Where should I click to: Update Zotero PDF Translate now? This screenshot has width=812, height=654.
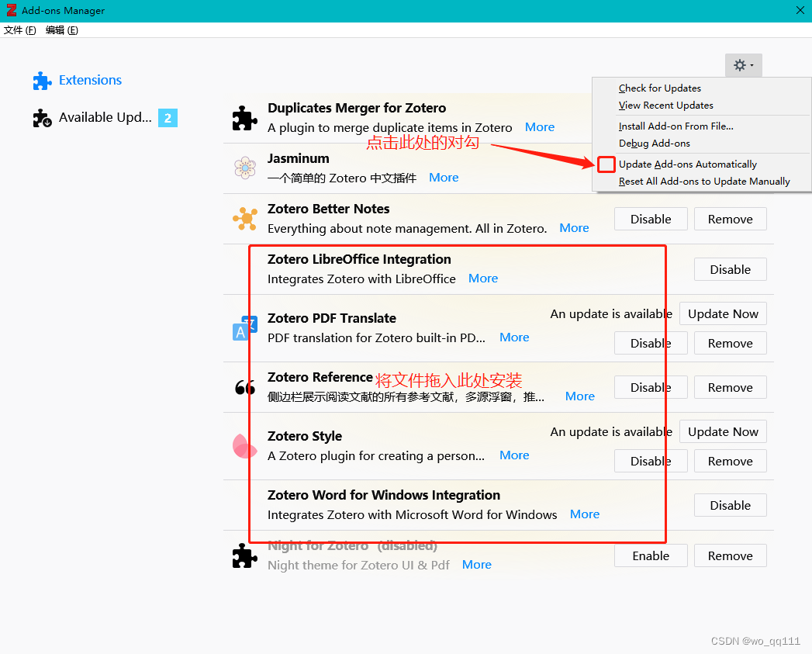[723, 314]
